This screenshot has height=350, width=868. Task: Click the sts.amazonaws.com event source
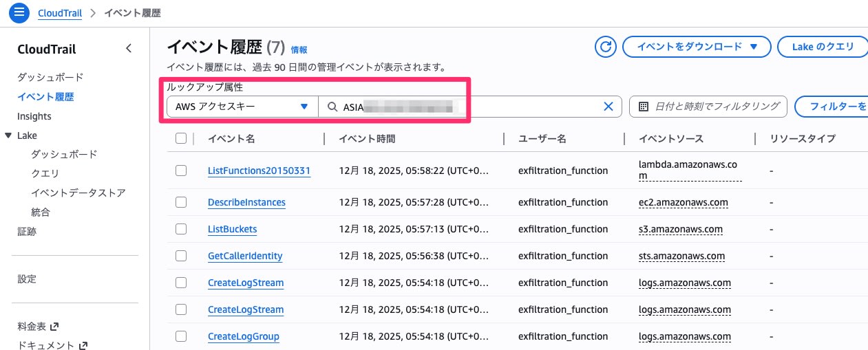pyautogui.click(x=682, y=256)
